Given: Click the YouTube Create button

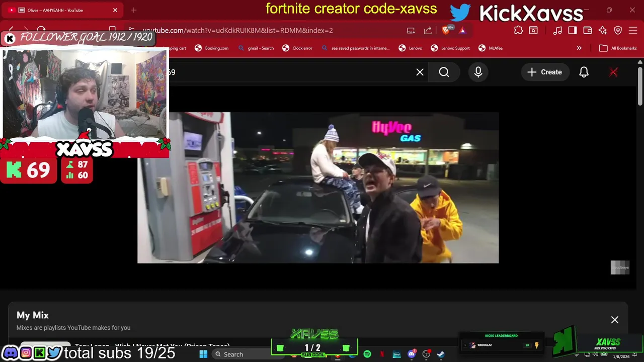Looking at the screenshot, I should [544, 72].
